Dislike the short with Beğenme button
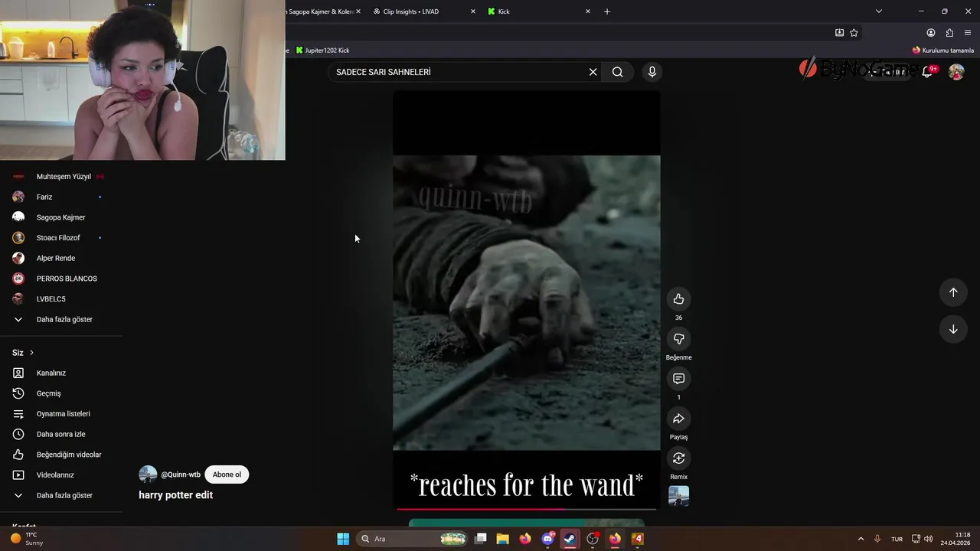This screenshot has width=980, height=551. (x=678, y=338)
